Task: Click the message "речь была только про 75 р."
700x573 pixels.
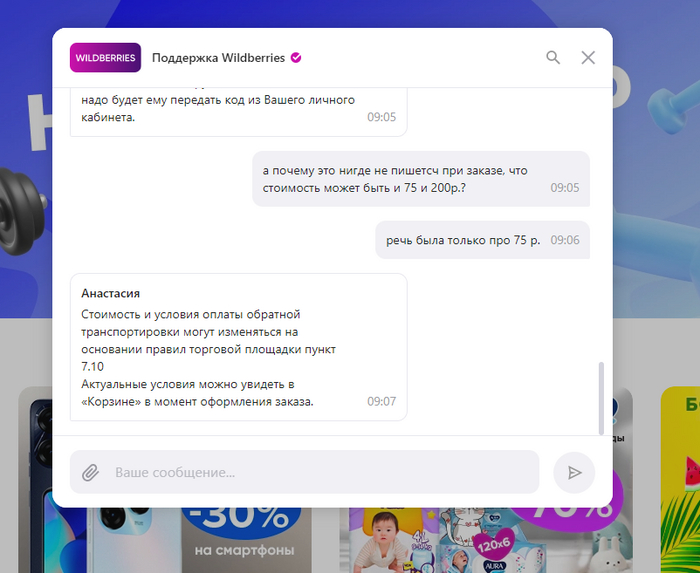Action: coord(483,240)
